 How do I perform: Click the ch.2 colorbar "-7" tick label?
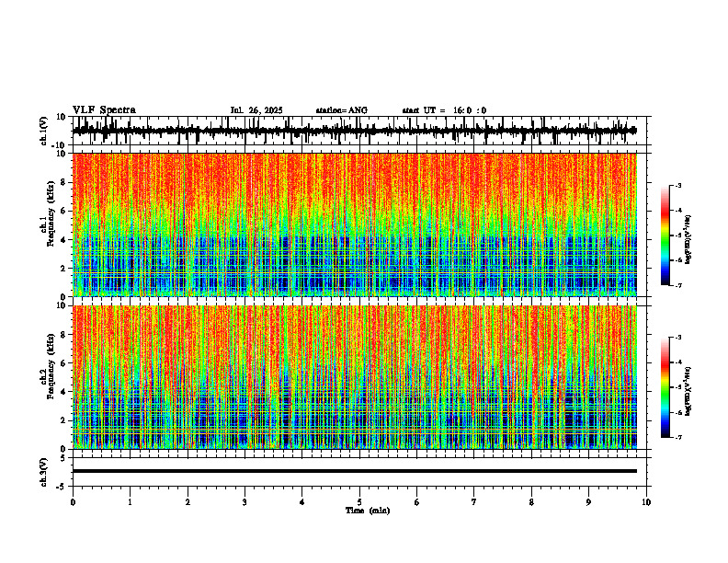pyautogui.click(x=677, y=437)
